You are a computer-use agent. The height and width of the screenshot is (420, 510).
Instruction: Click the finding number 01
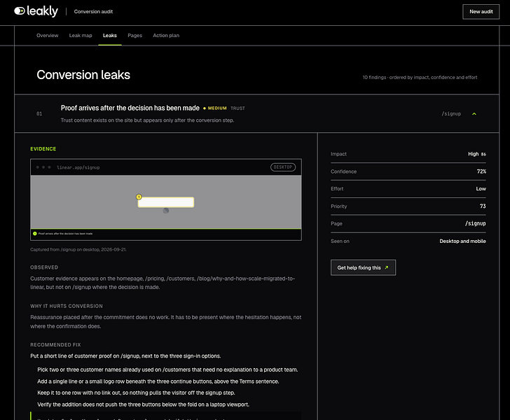coord(39,114)
